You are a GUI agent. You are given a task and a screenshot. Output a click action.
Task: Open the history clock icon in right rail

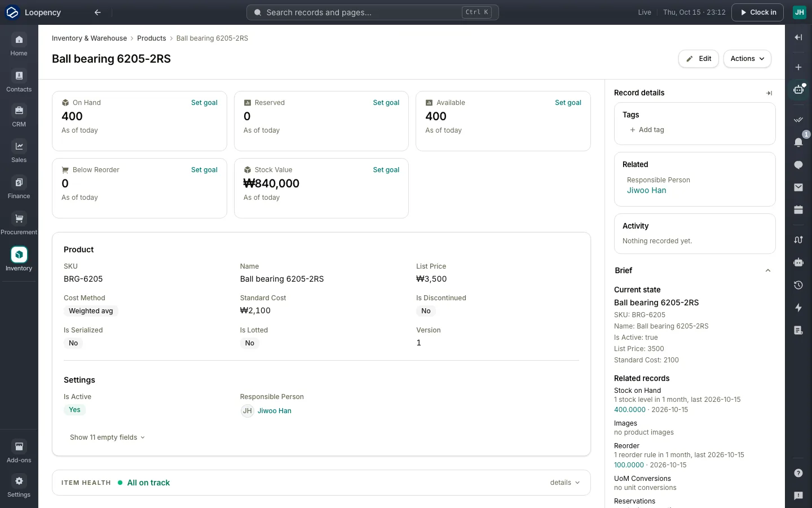pos(798,285)
